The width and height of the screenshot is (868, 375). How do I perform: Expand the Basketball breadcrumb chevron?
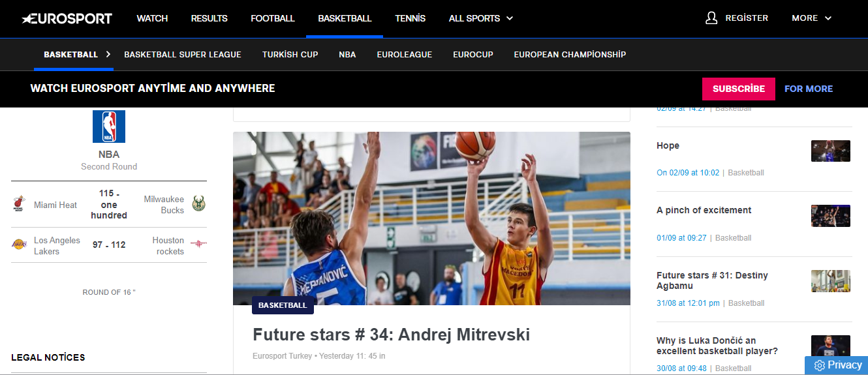pyautogui.click(x=108, y=54)
